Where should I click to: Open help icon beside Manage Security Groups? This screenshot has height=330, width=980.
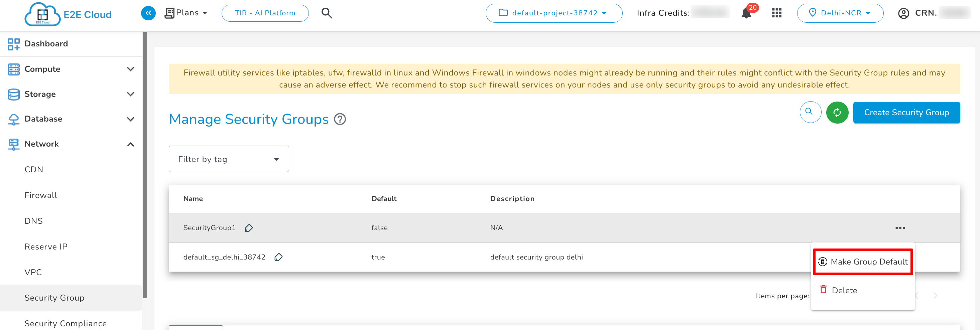pyautogui.click(x=340, y=119)
